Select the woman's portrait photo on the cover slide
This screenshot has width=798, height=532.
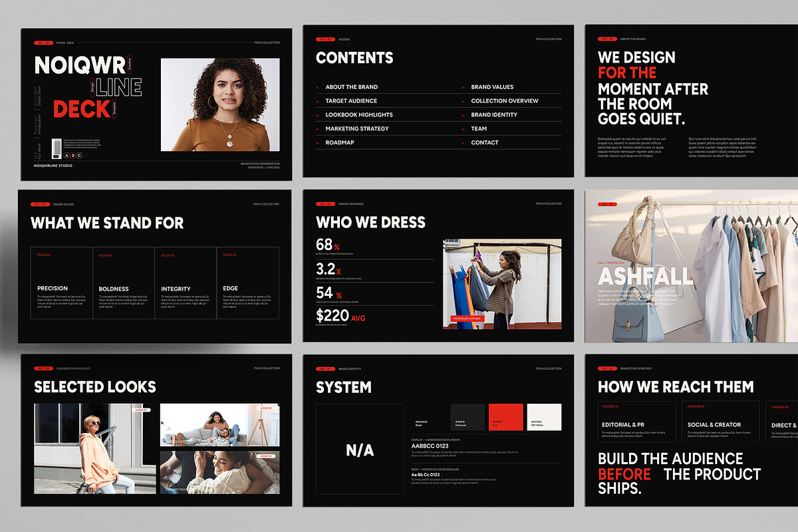click(x=220, y=104)
